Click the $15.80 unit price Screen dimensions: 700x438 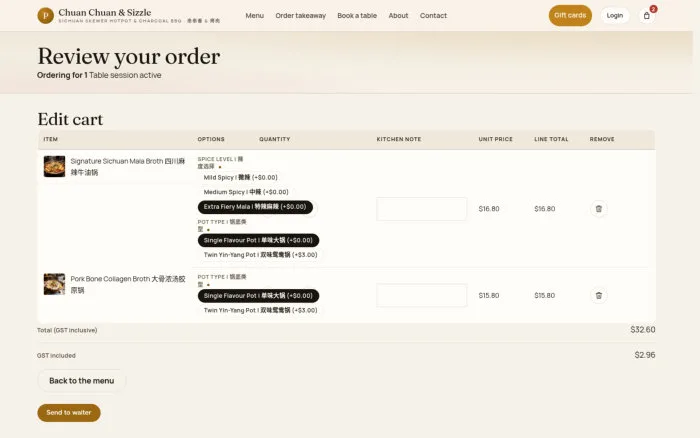489,295
